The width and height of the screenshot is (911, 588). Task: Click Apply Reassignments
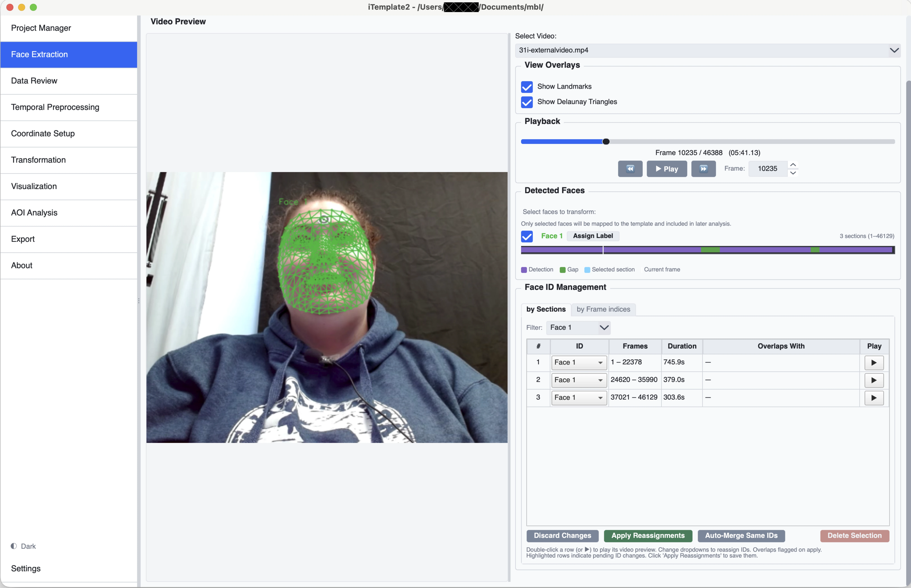point(648,536)
